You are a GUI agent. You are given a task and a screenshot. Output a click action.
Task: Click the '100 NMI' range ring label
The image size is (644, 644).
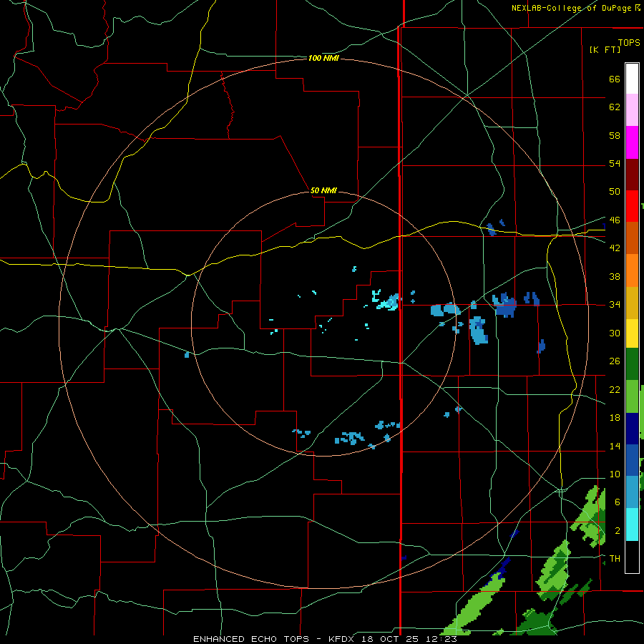click(323, 59)
